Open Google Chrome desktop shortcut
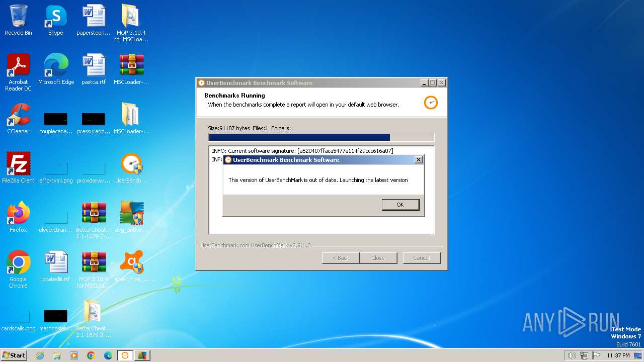644x362 pixels. click(18, 270)
